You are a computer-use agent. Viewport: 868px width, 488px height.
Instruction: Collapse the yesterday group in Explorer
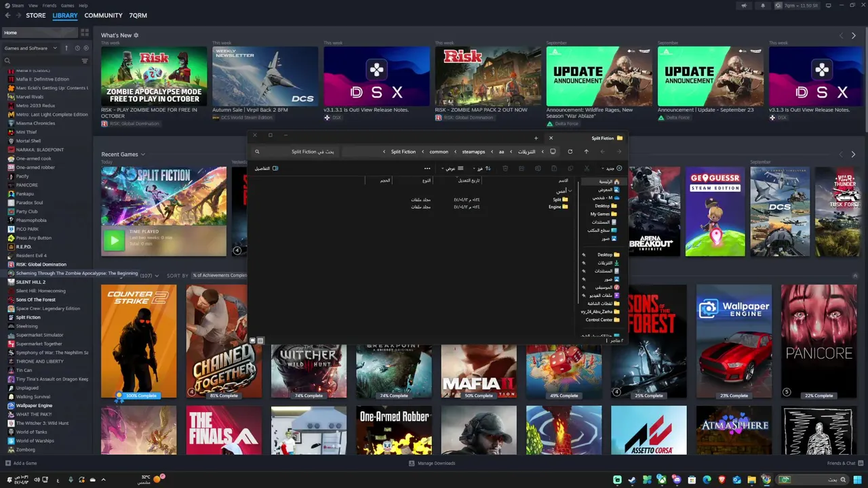point(570,191)
